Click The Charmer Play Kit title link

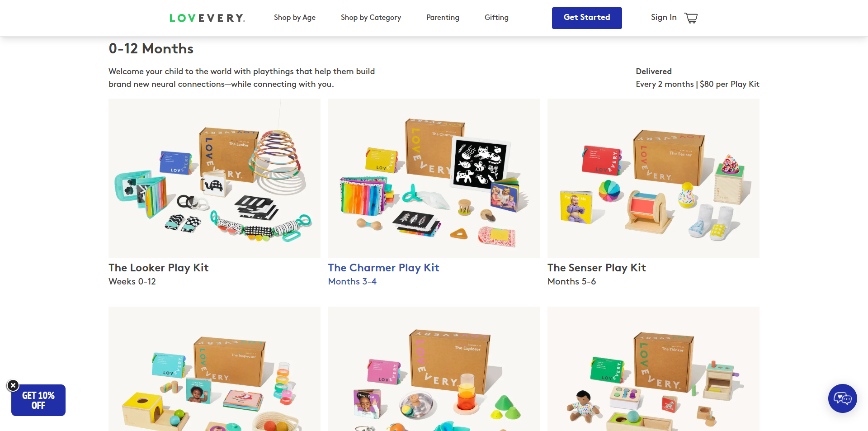[383, 268]
